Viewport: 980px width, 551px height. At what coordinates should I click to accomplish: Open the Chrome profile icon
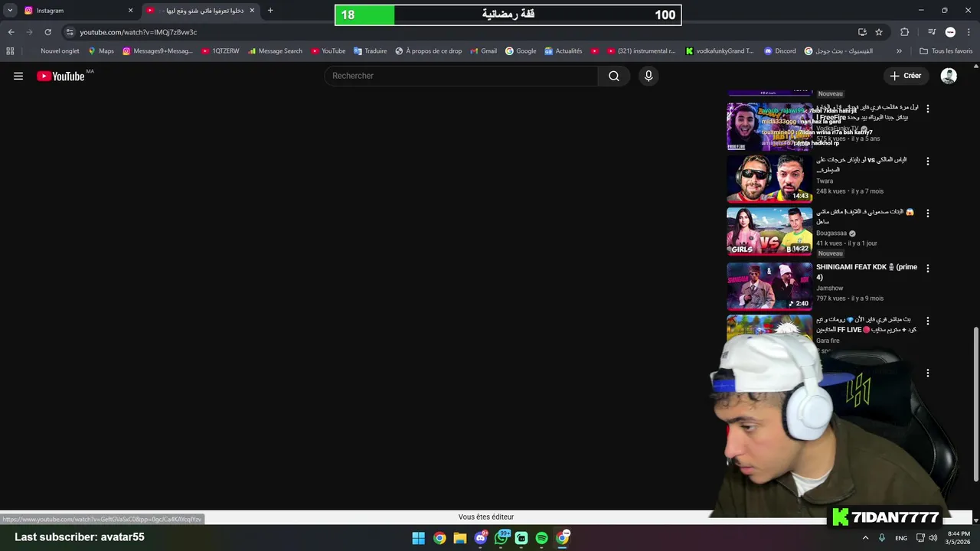click(950, 32)
